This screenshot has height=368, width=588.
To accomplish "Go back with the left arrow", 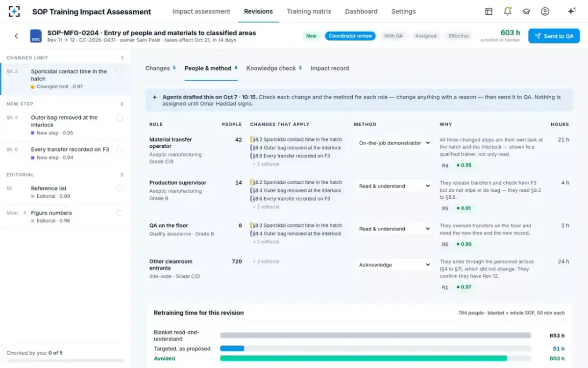I will point(16,36).
